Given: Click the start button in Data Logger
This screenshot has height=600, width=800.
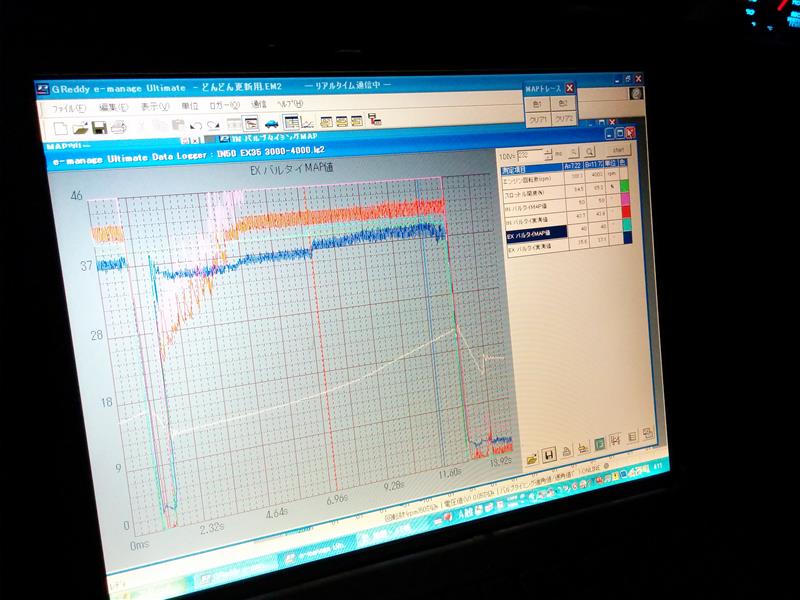Looking at the screenshot, I should pos(618,150).
